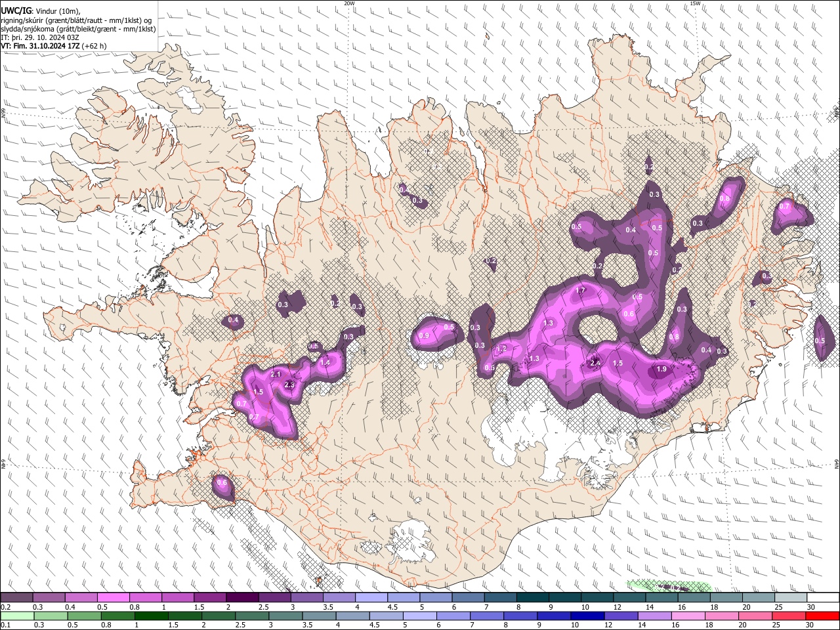This screenshot has width=840, height=630.
Task: Click the '0.6' value on the Reykjanes peninsula
Action: 222,483
